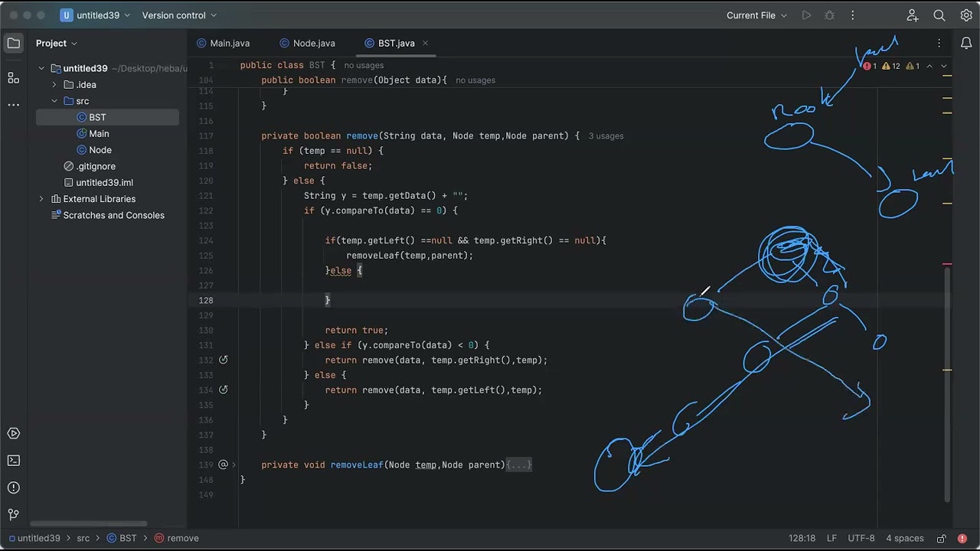Close the BST.java tab

[425, 43]
